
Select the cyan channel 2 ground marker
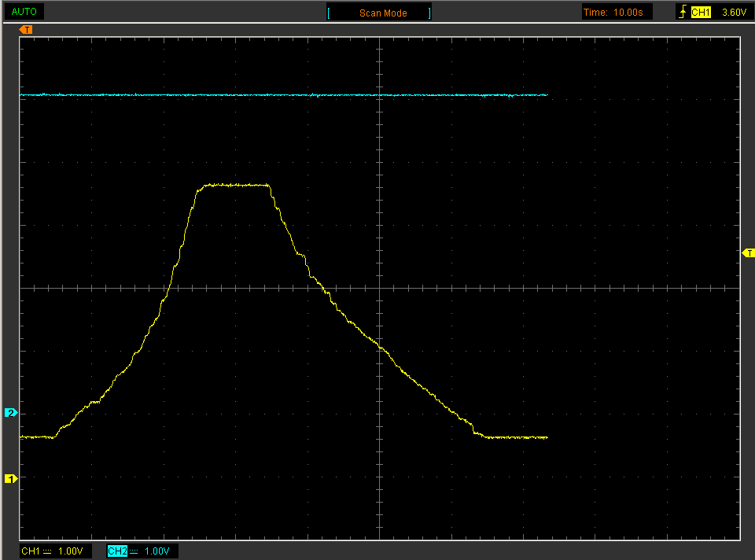click(x=11, y=413)
